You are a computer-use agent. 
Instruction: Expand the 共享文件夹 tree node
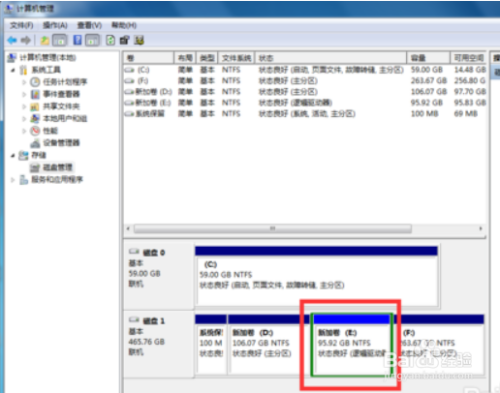[24, 107]
